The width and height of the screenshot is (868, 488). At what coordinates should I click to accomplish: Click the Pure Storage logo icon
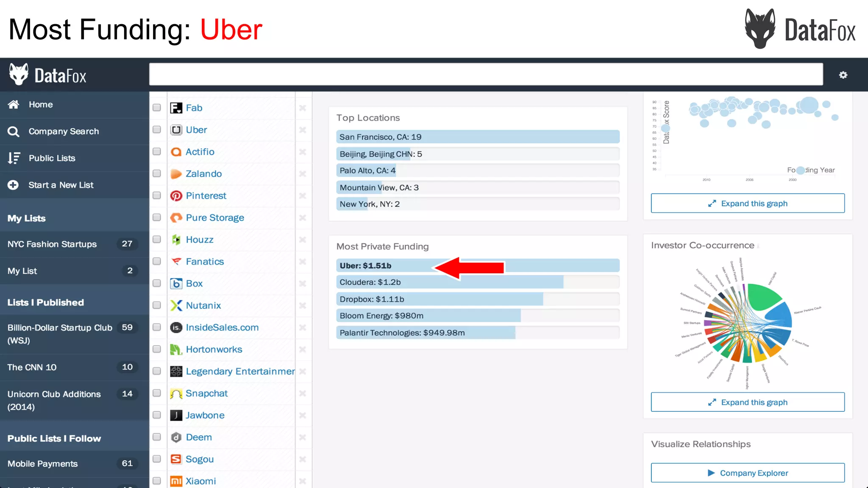[176, 218]
